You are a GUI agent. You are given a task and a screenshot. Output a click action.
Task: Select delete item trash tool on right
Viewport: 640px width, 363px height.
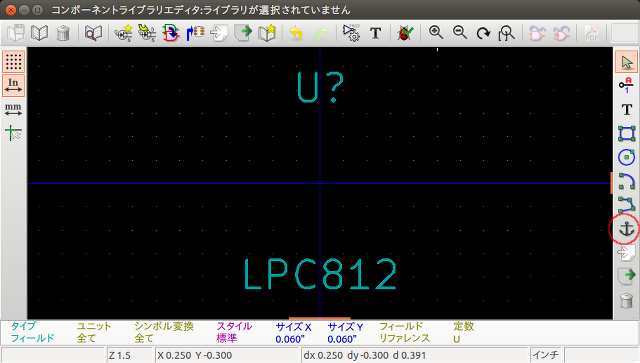pyautogui.click(x=627, y=301)
